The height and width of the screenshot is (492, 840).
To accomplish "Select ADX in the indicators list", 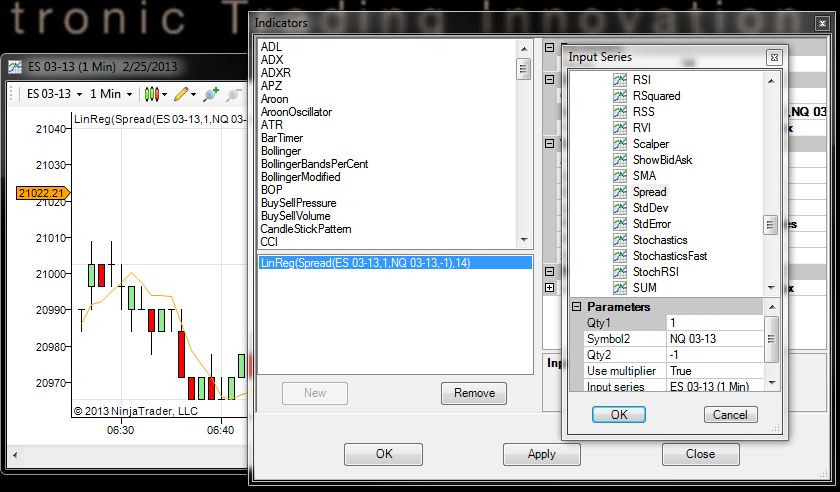I will click(x=272, y=60).
